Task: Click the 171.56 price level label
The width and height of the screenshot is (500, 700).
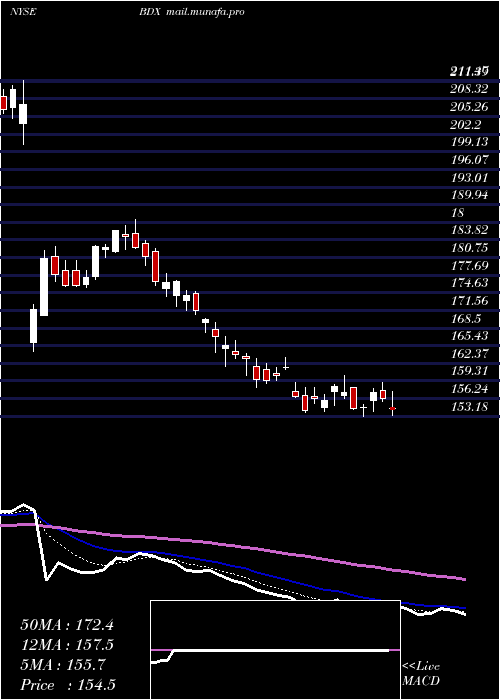Action: click(x=469, y=300)
